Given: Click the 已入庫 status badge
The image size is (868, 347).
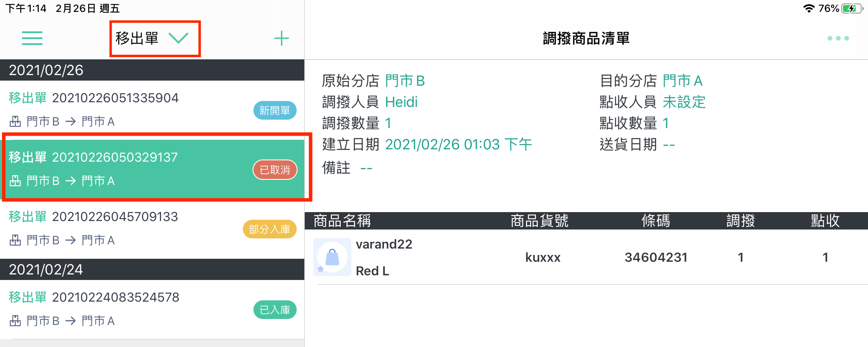Looking at the screenshot, I should click(x=275, y=310).
